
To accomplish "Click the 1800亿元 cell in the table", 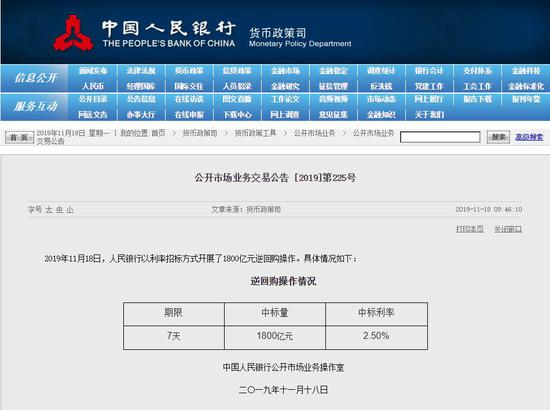I will pyautogui.click(x=275, y=337).
